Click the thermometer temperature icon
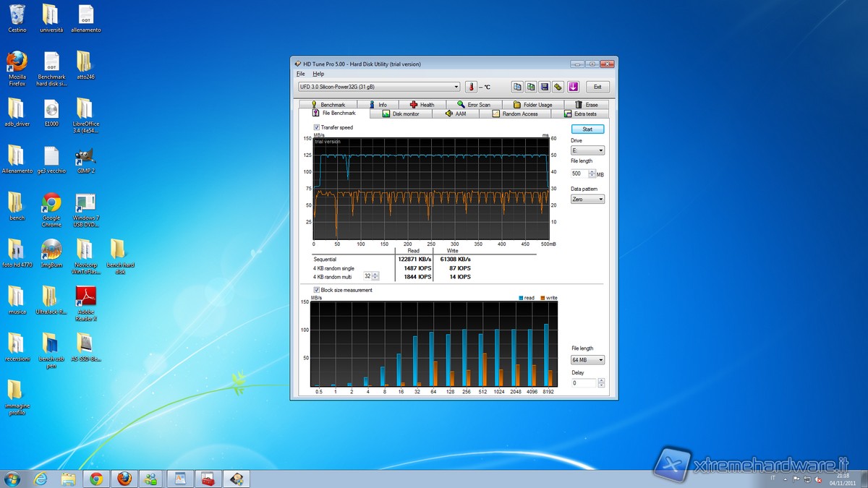The height and width of the screenshot is (488, 868). 472,87
